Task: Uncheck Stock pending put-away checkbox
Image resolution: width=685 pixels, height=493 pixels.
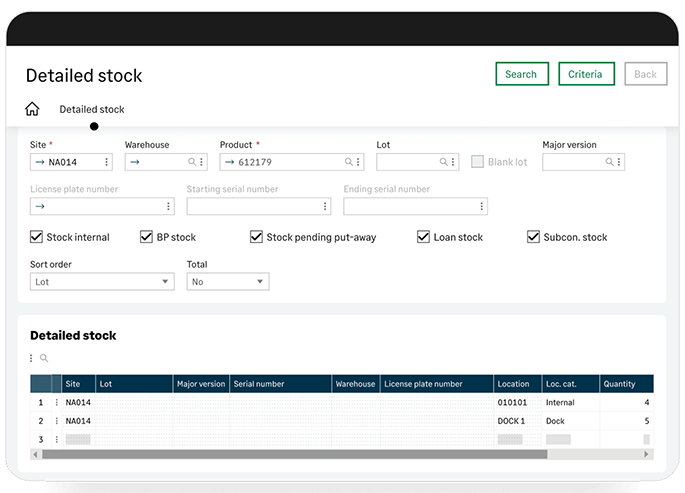Action: click(256, 237)
